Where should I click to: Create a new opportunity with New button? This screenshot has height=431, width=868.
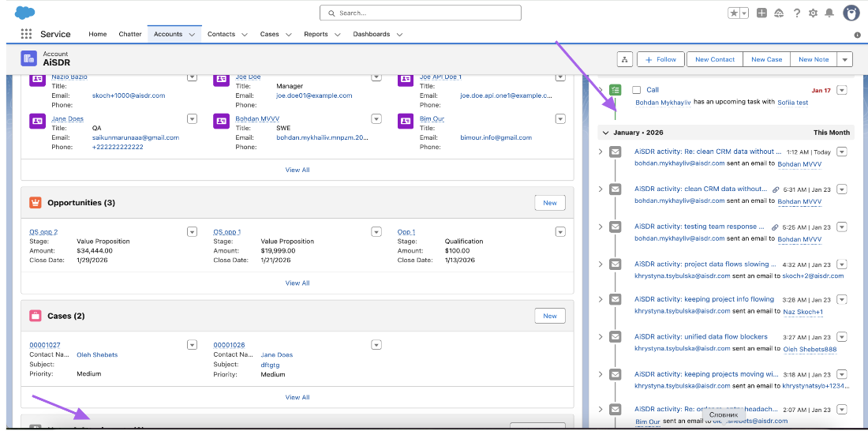[550, 203]
